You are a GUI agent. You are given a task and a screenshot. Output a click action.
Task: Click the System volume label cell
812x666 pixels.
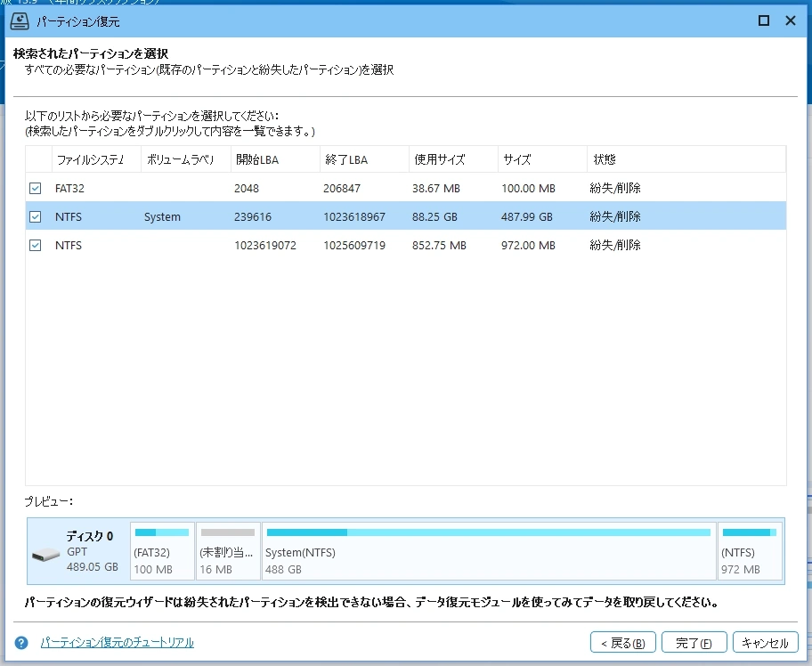(162, 217)
